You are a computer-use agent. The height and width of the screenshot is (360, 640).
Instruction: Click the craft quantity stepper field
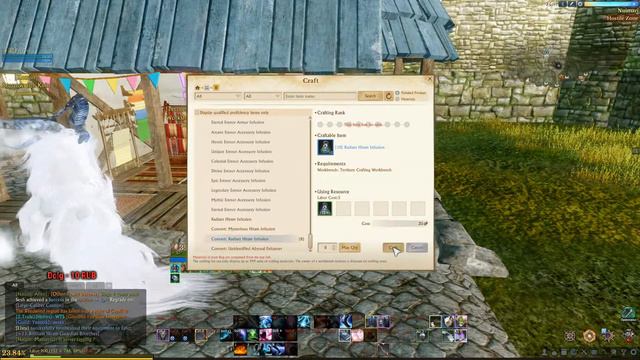click(327, 247)
